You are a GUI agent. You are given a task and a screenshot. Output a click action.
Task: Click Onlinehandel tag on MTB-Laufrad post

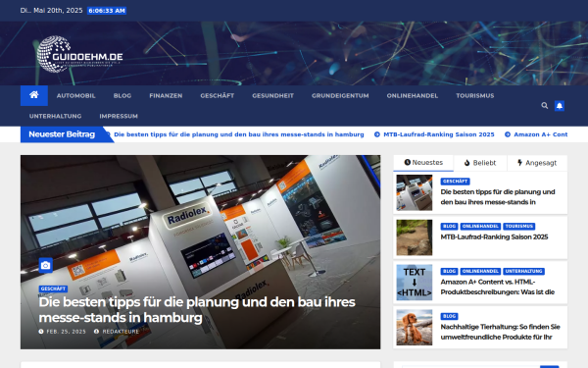[x=480, y=227]
